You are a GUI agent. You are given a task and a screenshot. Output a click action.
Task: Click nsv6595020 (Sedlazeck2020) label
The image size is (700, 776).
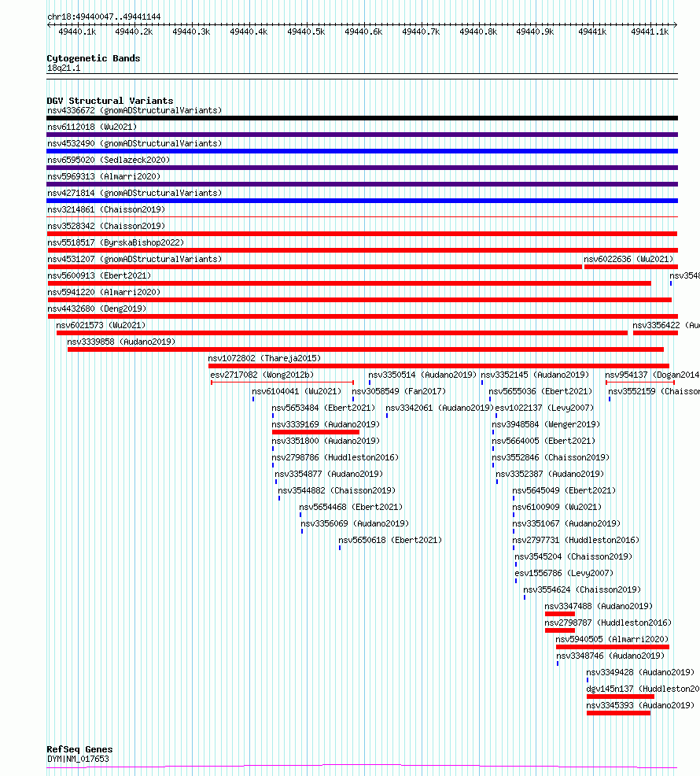coord(109,160)
